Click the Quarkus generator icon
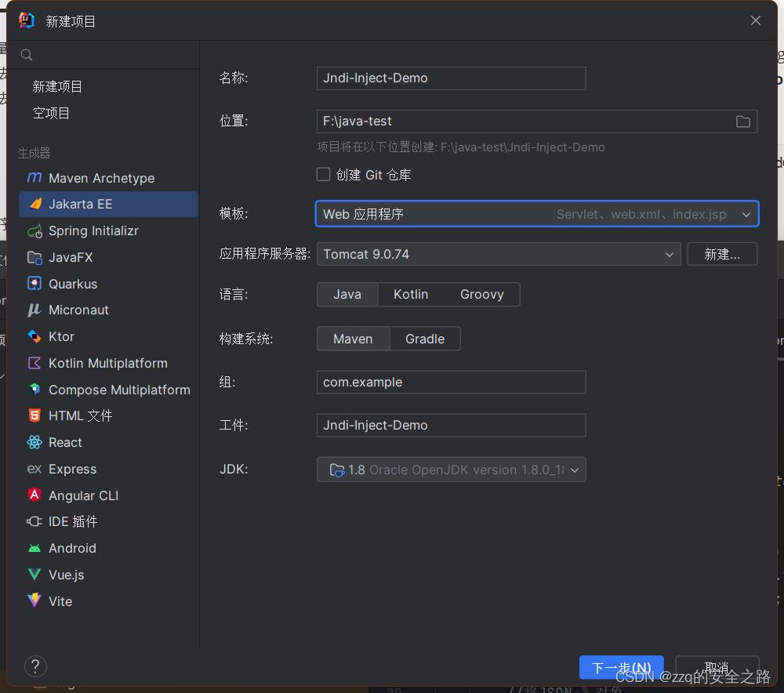Image resolution: width=784 pixels, height=693 pixels. pyautogui.click(x=34, y=284)
